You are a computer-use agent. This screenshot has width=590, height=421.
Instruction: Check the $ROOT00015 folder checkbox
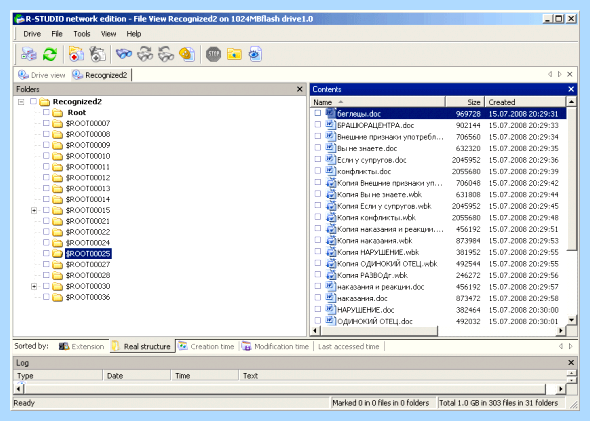(46, 210)
